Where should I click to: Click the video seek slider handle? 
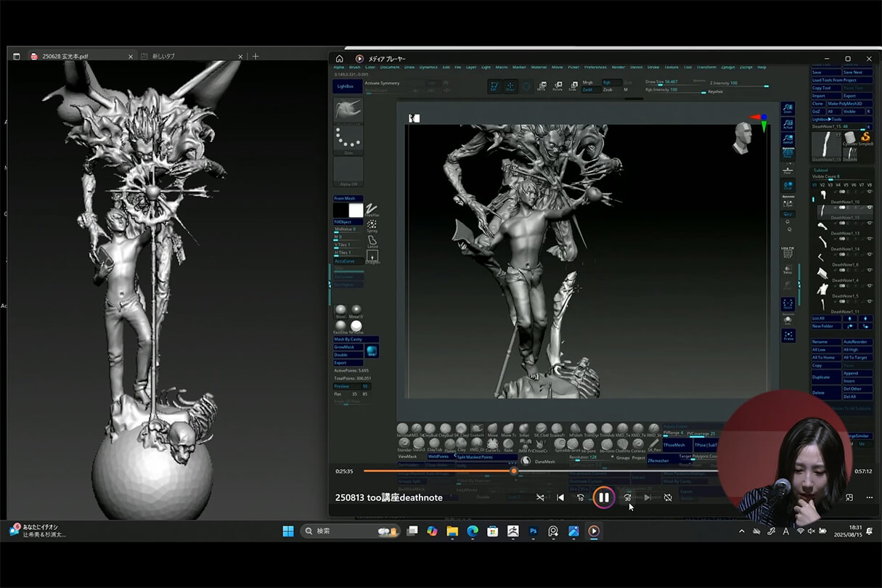point(514,471)
